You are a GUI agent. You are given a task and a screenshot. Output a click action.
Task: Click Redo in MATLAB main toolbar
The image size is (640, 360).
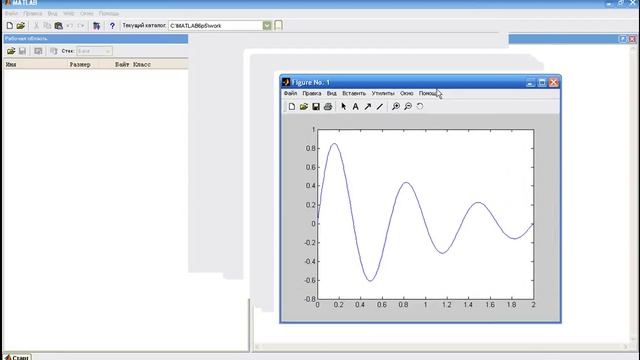click(80, 26)
